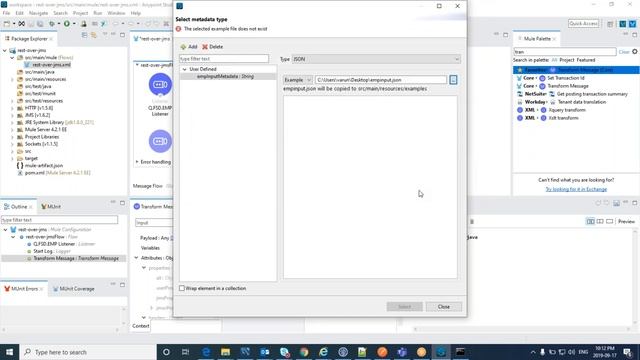This screenshot has height=360, width=640.
Task: Select mule-artifact.json file
Action: (x=44, y=166)
